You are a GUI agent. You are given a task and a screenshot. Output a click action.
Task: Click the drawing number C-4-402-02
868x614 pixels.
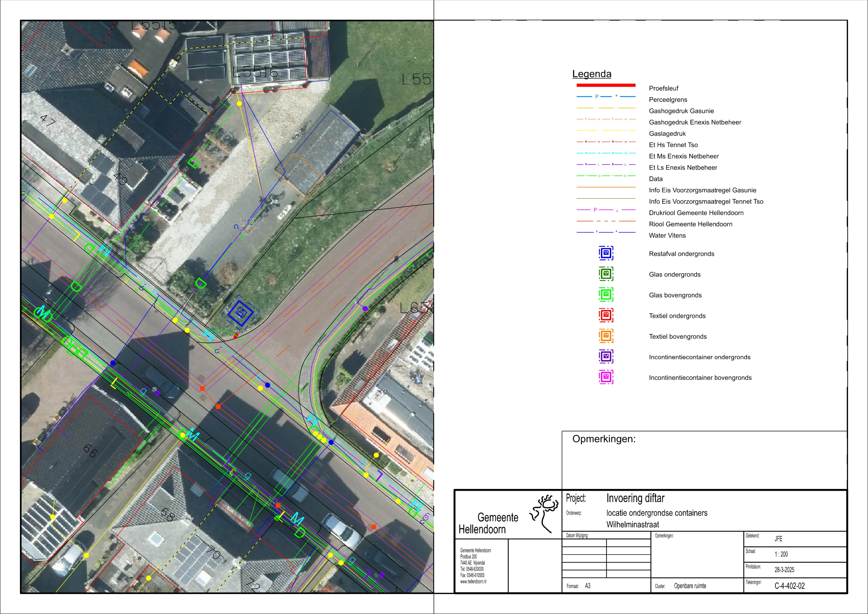click(x=789, y=586)
